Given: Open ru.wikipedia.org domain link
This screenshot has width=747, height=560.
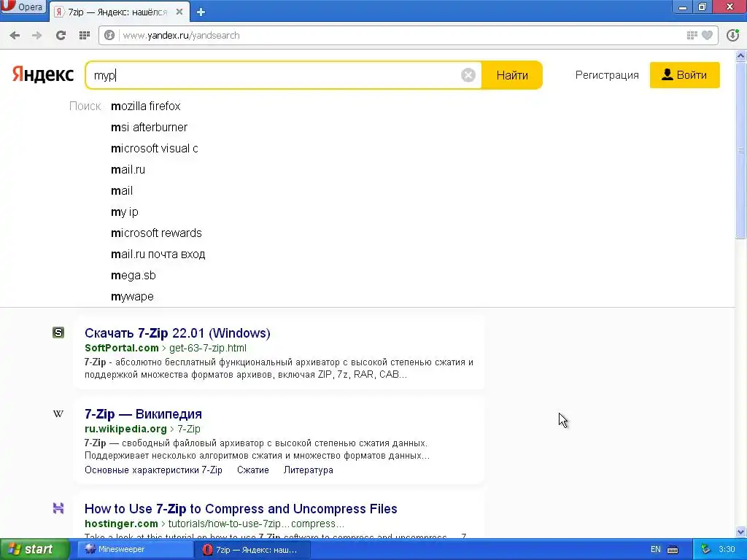Looking at the screenshot, I should [x=125, y=429].
